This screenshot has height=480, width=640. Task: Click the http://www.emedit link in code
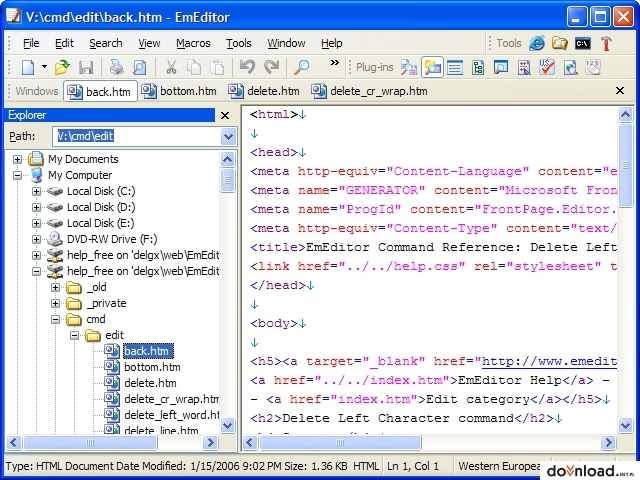click(x=549, y=361)
